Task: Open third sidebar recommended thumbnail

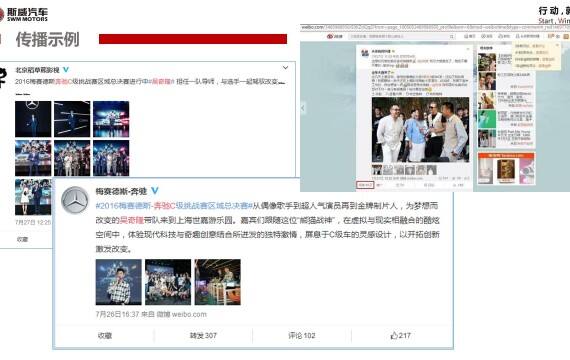Action: (487, 100)
